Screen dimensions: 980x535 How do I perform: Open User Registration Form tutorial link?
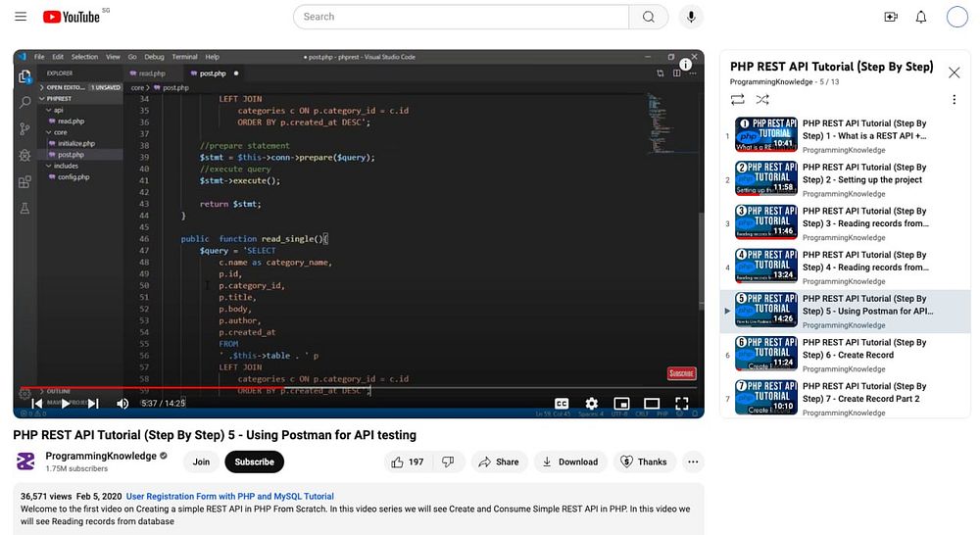coord(230,496)
